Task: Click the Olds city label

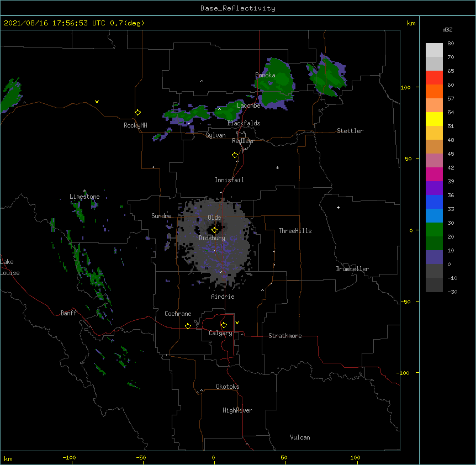Action: coord(214,218)
